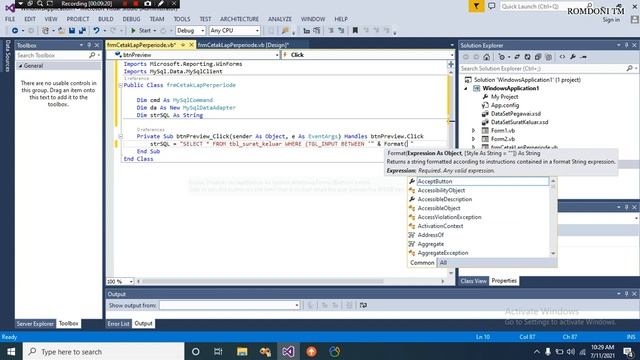Click the Navigate Backward toolbar icon
Image resolution: width=640 pixels, height=360 pixels.
tap(15, 31)
